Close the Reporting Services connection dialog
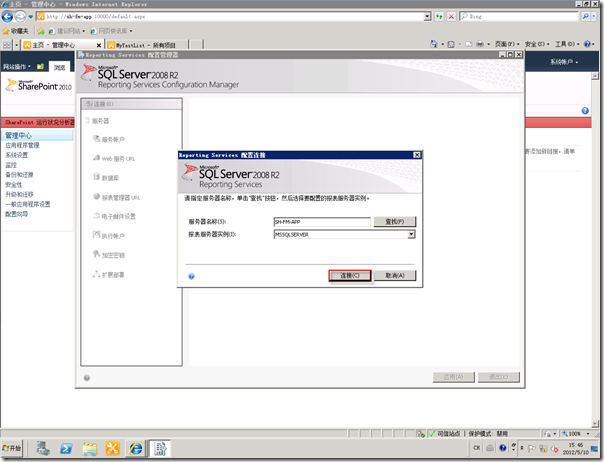This screenshot has height=462, width=604. coord(417,155)
